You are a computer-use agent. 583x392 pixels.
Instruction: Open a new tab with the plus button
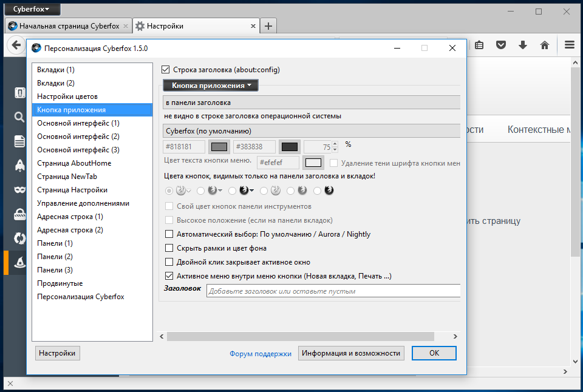268,26
